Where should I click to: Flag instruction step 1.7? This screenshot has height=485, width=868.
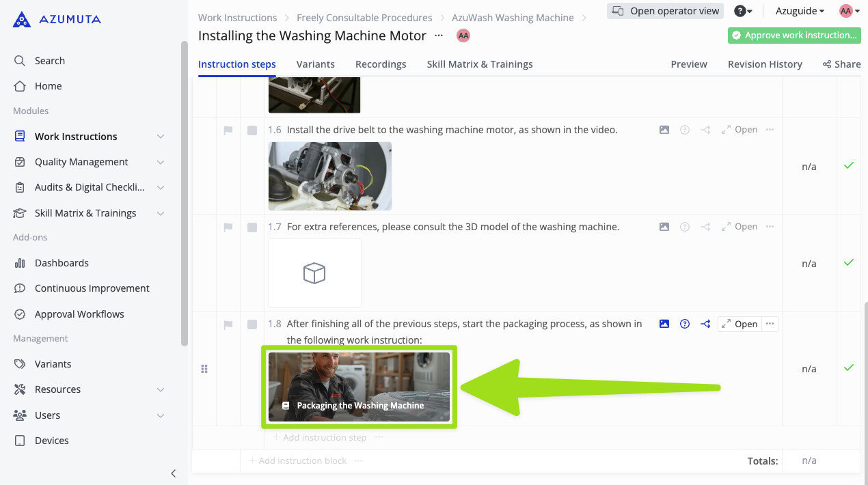coord(228,227)
